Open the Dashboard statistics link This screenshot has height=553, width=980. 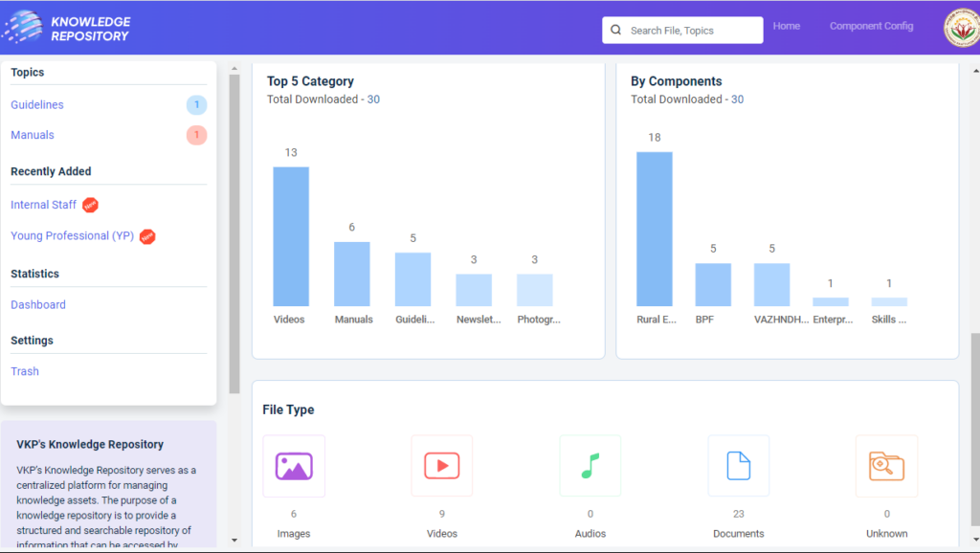(38, 305)
